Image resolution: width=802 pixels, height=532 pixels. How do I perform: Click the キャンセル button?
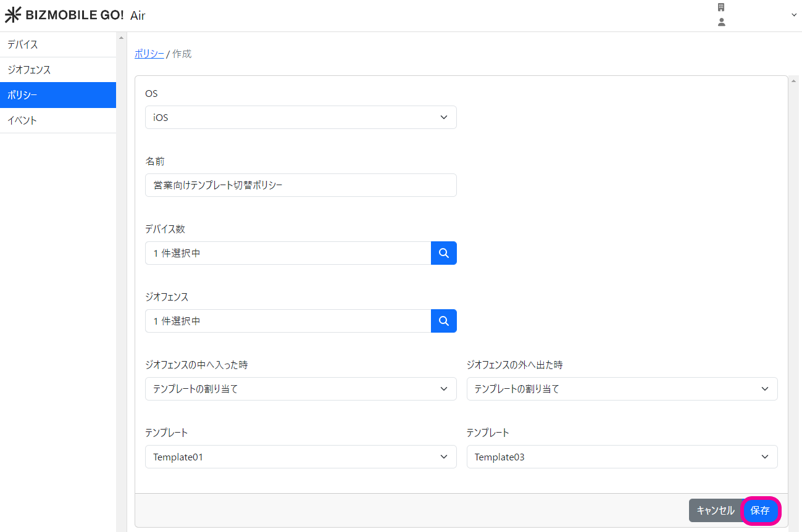pyautogui.click(x=715, y=510)
